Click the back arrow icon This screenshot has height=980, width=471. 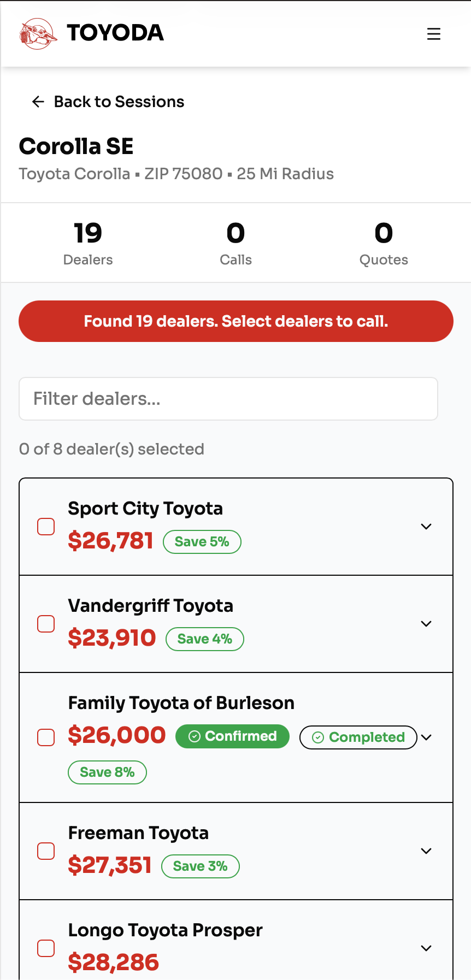[38, 102]
